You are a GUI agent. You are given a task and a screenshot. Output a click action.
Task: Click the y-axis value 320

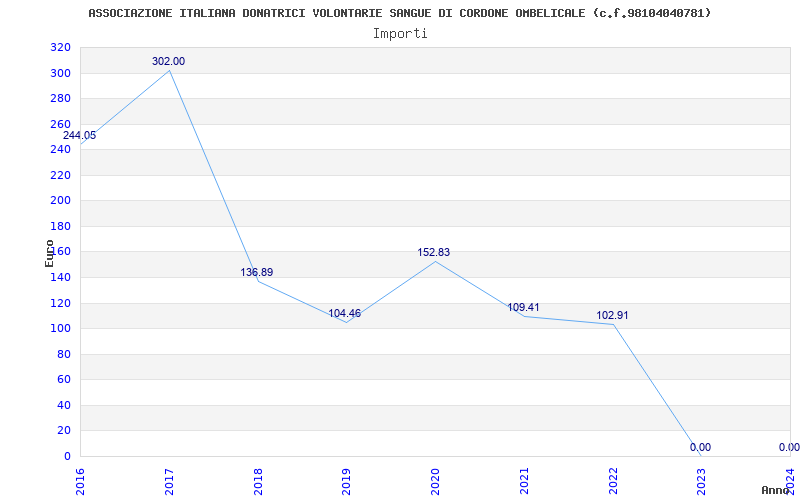[x=61, y=47]
